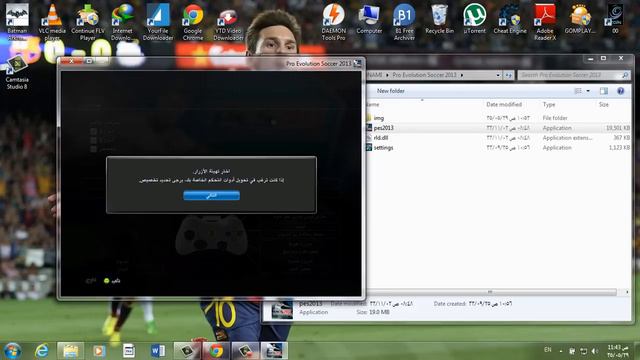Open the taskbar clock and date
Viewport: 640px width, 360px height.
coord(618,351)
